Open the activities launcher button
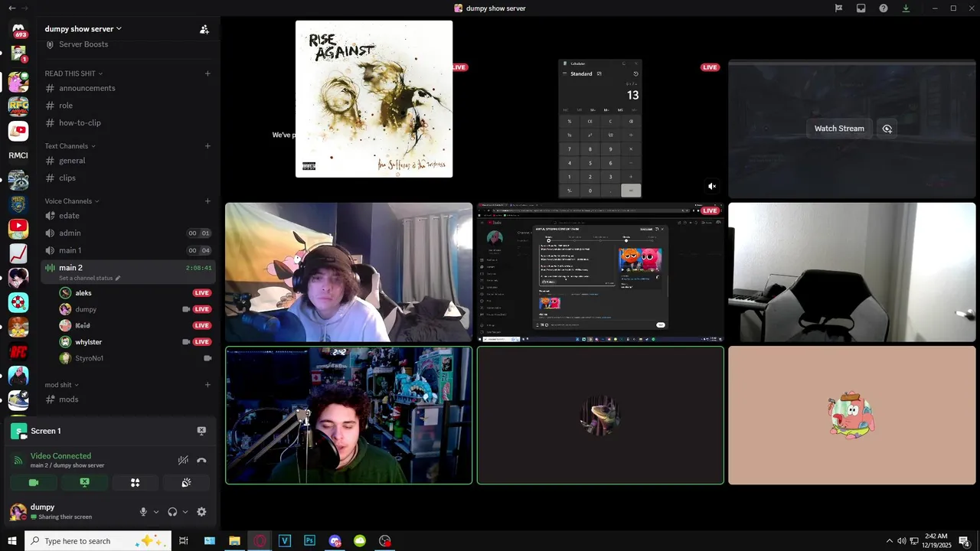Screen dimensions: 980x551 tap(136, 483)
